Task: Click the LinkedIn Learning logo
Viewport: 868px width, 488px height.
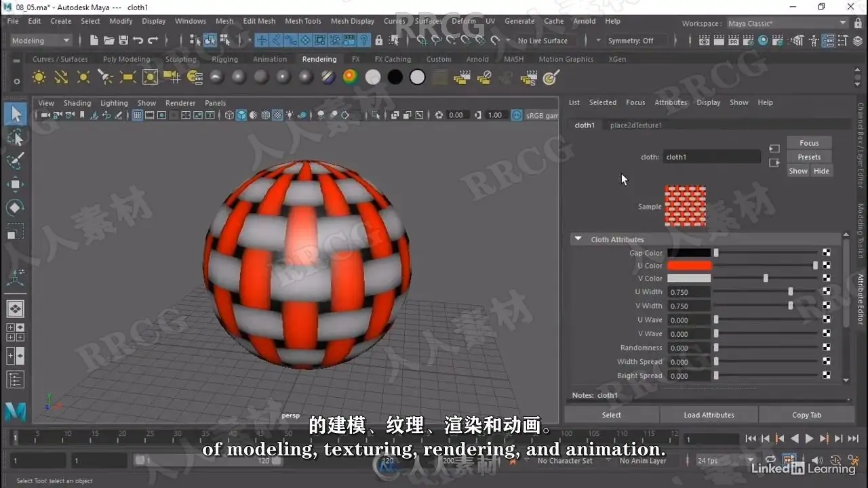Action: (804, 468)
